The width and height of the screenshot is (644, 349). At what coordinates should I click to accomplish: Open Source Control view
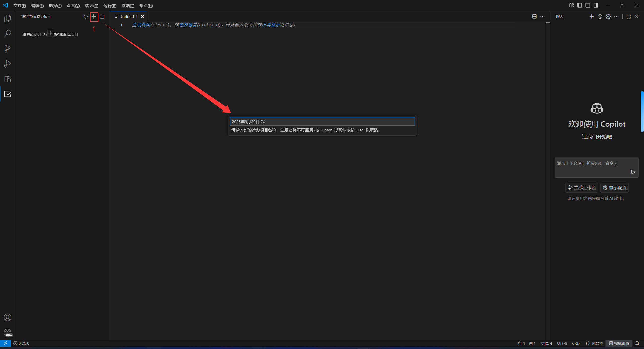tap(8, 49)
